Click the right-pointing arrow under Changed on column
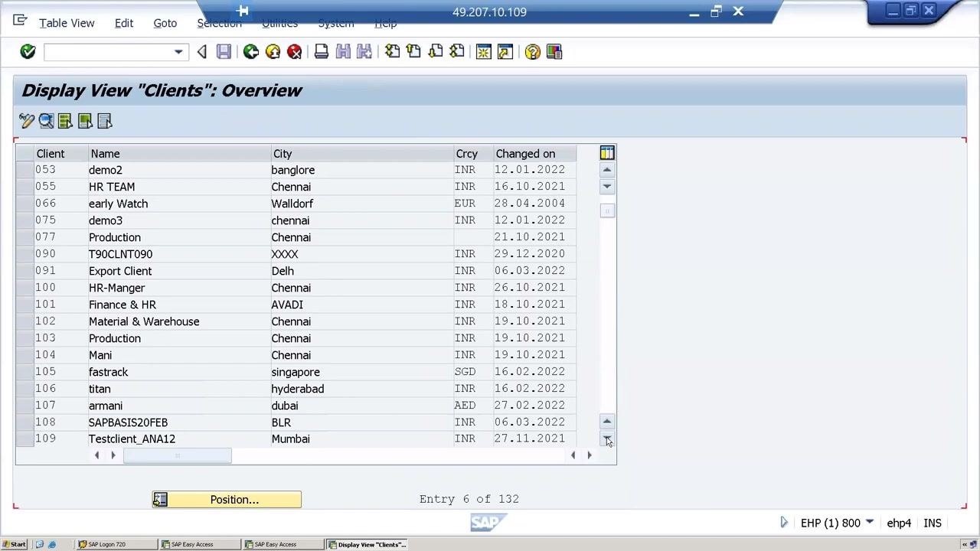Viewport: 980px width, 551px height. coord(590,455)
